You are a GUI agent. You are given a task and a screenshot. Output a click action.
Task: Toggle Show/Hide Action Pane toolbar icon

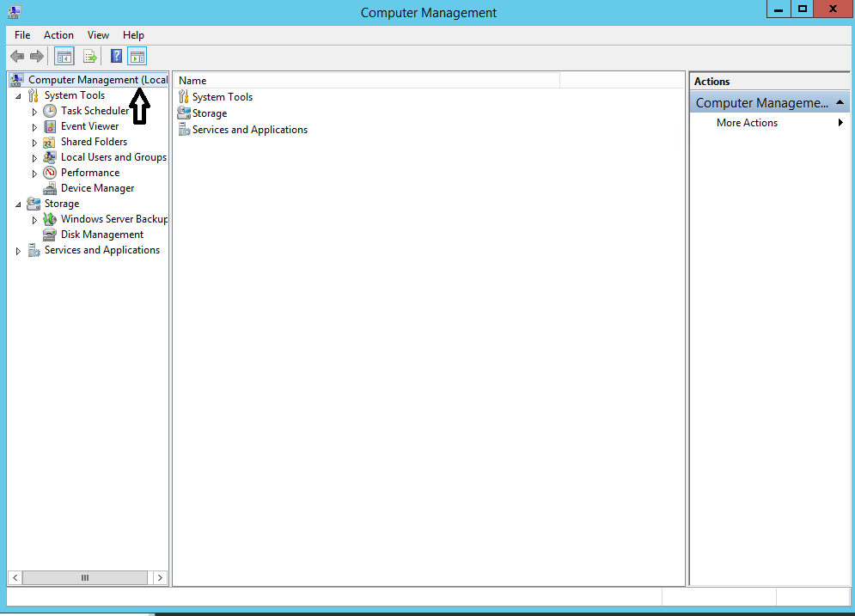tap(137, 56)
